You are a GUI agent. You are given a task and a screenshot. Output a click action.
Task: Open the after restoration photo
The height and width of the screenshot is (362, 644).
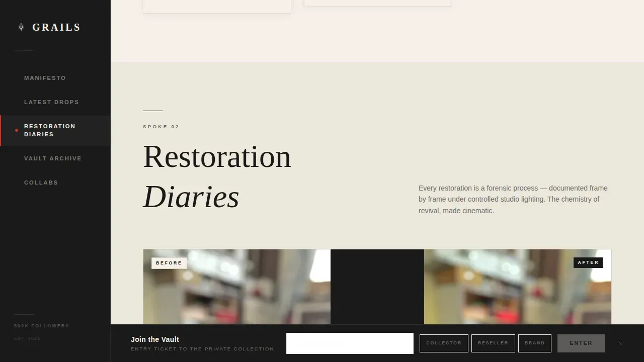pos(518,287)
